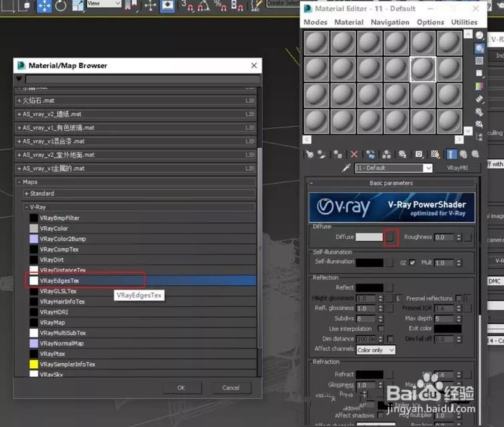The image size is (504, 427).
Task: Toggle the Show End Result icon
Action: point(451,154)
